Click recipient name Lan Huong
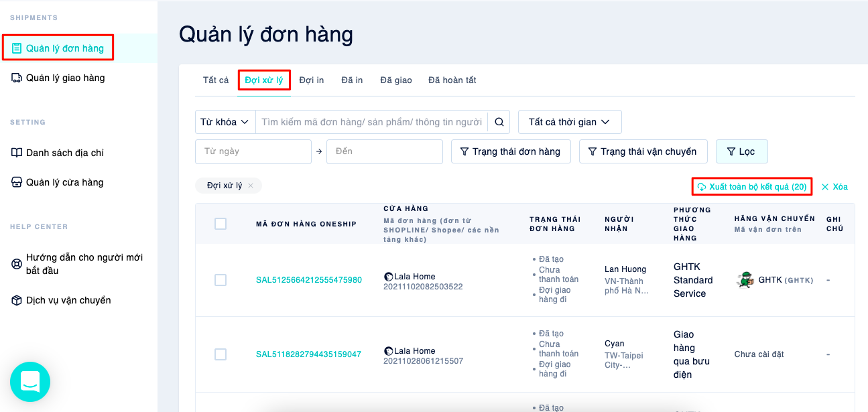Screen dimensions: 868x412 pyautogui.click(x=625, y=269)
